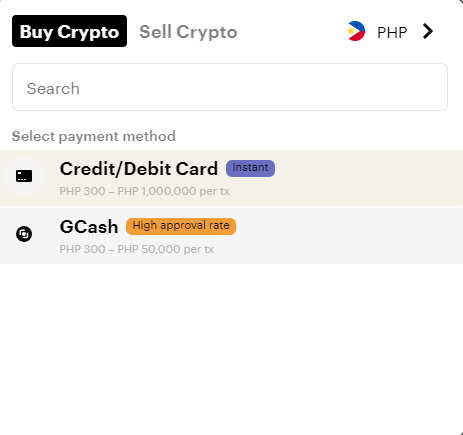Select Credit/Debit Card payment method

point(231,178)
